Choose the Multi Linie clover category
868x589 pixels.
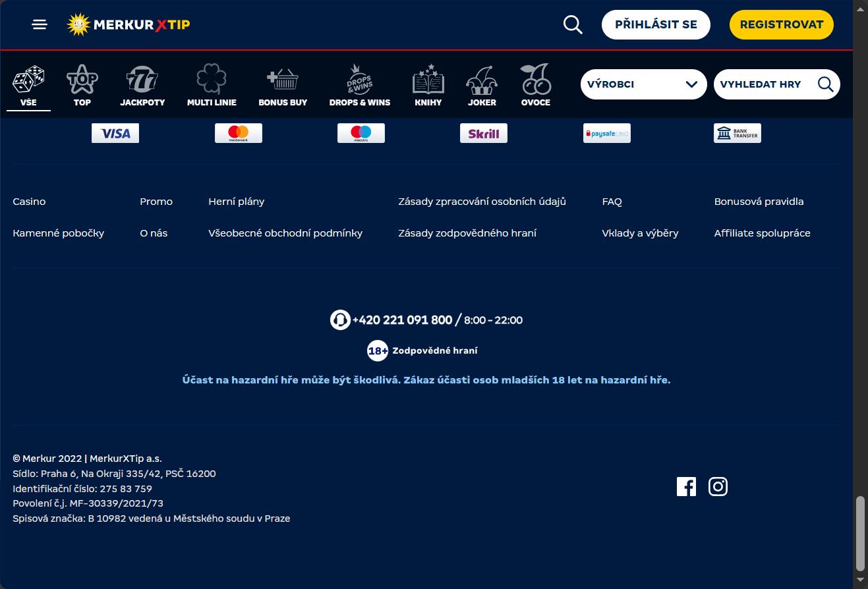point(212,86)
